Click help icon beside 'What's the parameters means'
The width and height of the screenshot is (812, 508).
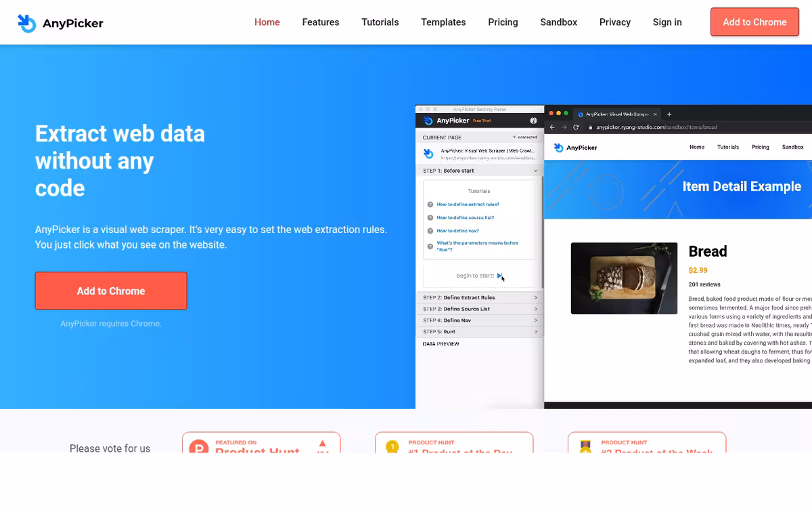click(x=430, y=246)
